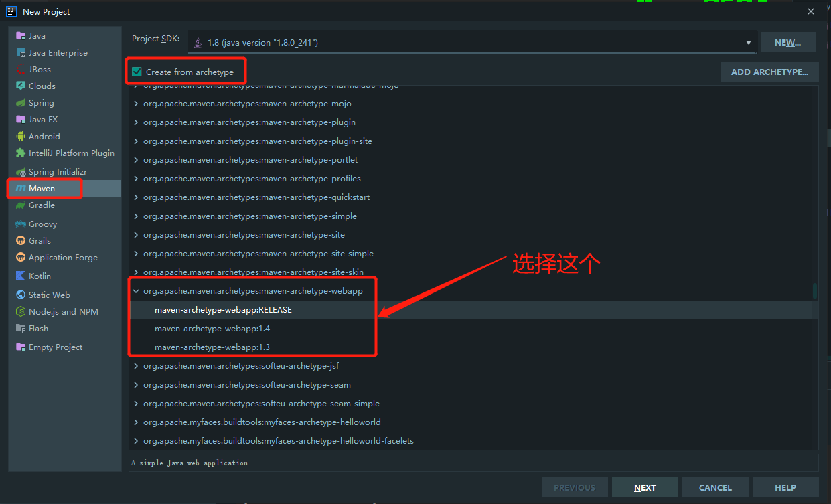Select the Gradle elephant icon
The width and height of the screenshot is (831, 504).
21,205
